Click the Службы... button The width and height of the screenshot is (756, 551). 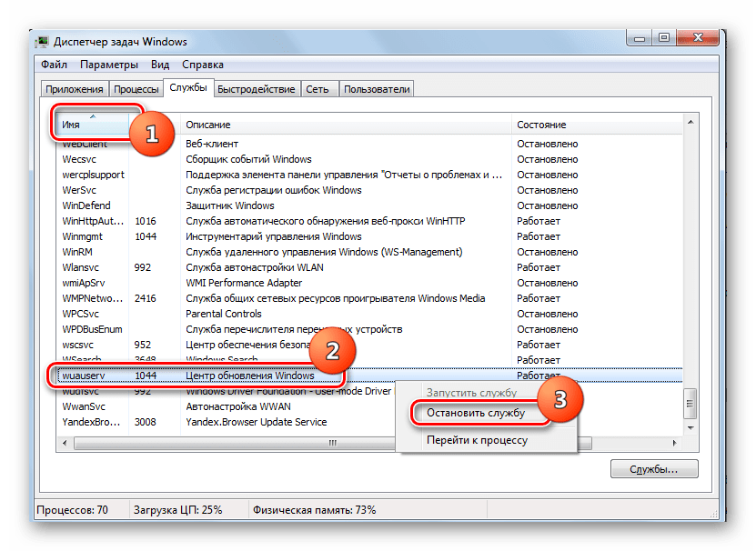click(654, 469)
